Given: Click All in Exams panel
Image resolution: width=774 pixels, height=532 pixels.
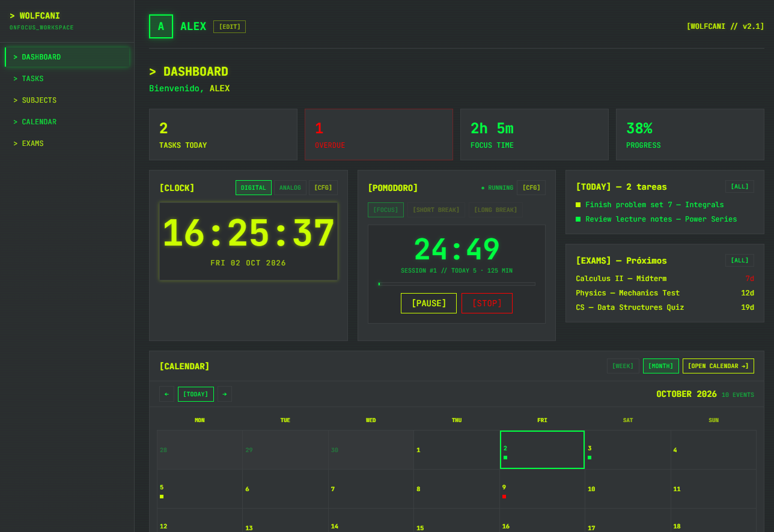Looking at the screenshot, I should tap(740, 260).
